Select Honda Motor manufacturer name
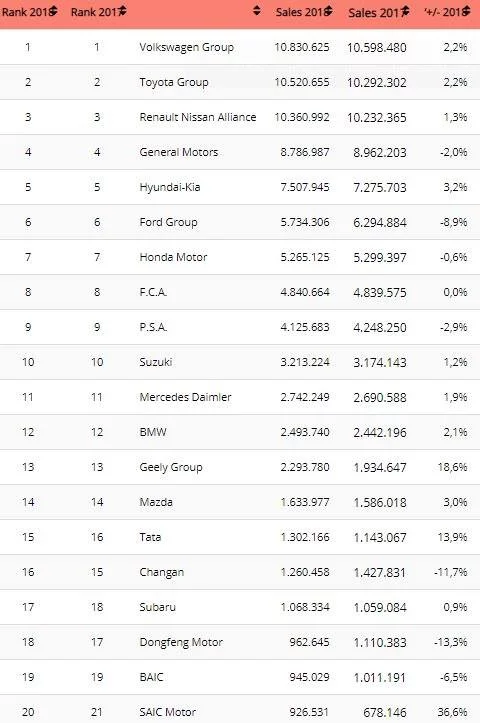This screenshot has height=723, width=480. pos(173,257)
